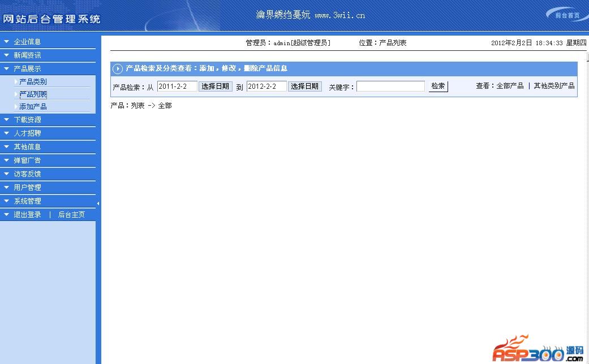The width and height of the screenshot is (589, 364).
Task: Click the start date field 2011-2-2
Action: [177, 86]
